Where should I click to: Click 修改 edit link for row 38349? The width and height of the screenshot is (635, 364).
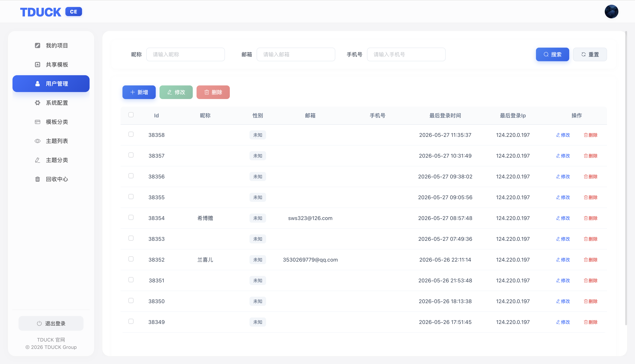pyautogui.click(x=563, y=322)
